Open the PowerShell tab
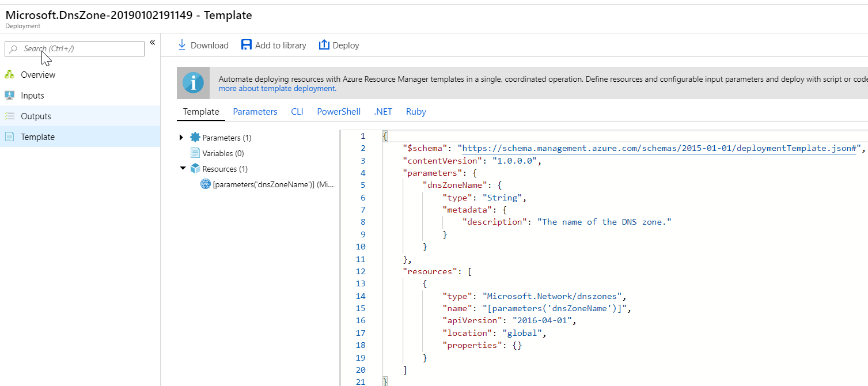Image resolution: width=868 pixels, height=386 pixels. [x=339, y=112]
